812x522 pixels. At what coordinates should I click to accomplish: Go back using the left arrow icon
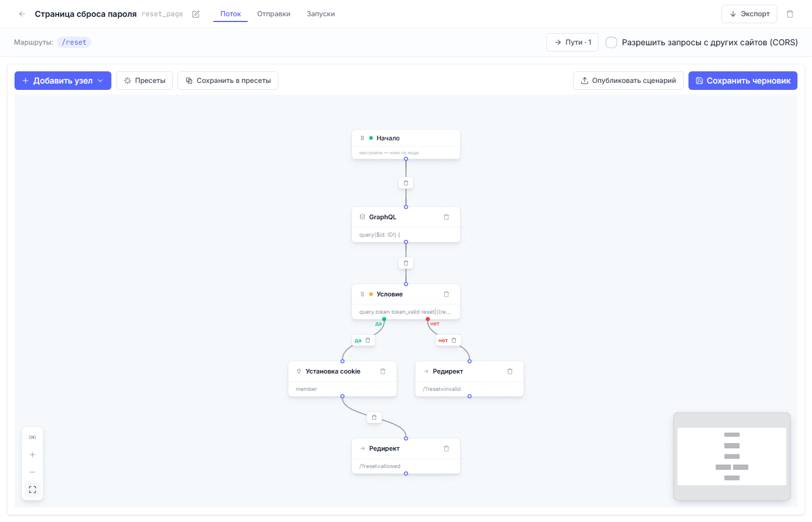(x=22, y=14)
